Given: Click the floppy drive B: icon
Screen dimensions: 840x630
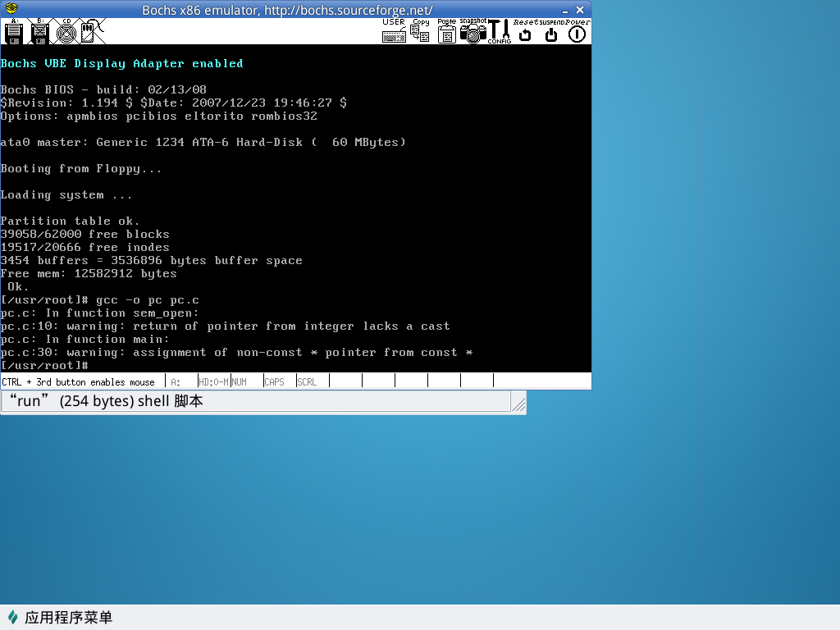Looking at the screenshot, I should 39,32.
